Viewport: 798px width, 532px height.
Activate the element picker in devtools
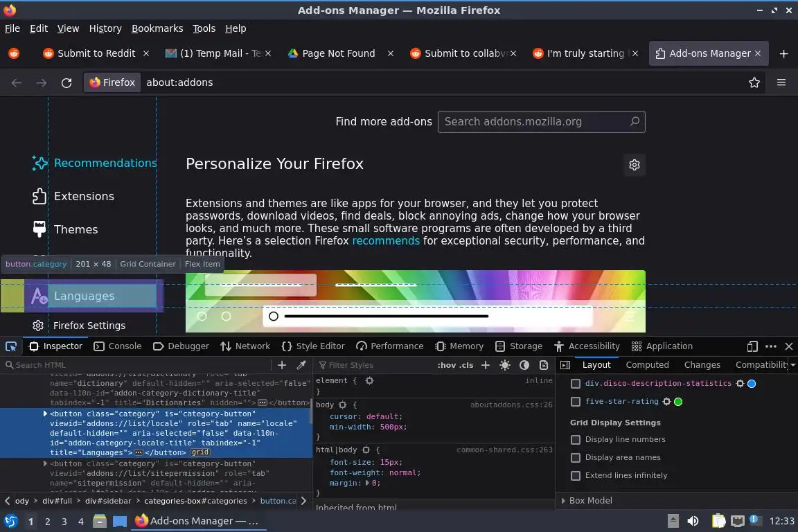click(10, 346)
